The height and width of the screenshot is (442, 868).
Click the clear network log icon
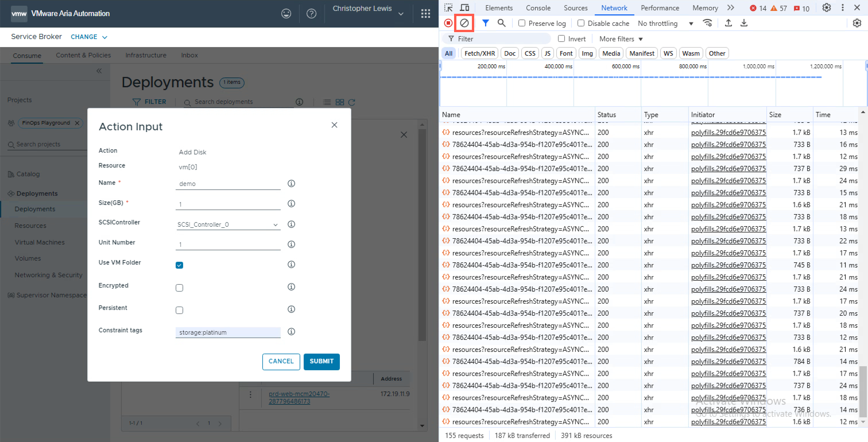pos(464,23)
